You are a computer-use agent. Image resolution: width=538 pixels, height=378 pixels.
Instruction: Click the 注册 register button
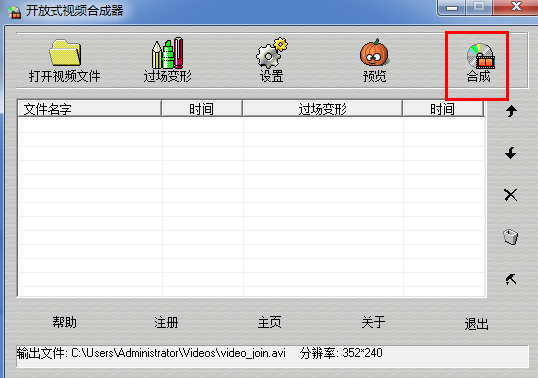point(166,322)
